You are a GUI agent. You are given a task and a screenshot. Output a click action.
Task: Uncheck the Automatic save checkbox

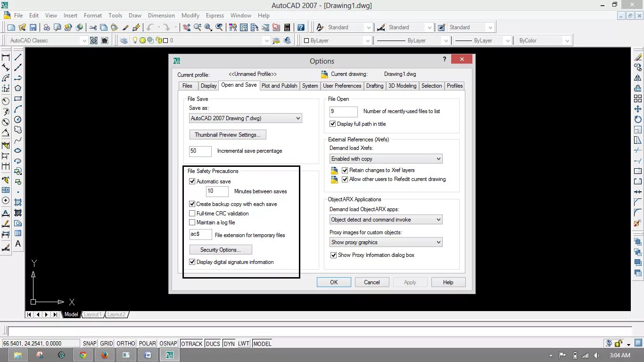click(x=192, y=181)
